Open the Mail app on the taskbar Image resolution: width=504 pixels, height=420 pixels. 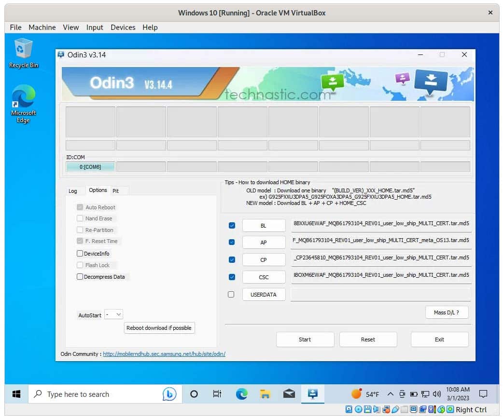coord(289,394)
